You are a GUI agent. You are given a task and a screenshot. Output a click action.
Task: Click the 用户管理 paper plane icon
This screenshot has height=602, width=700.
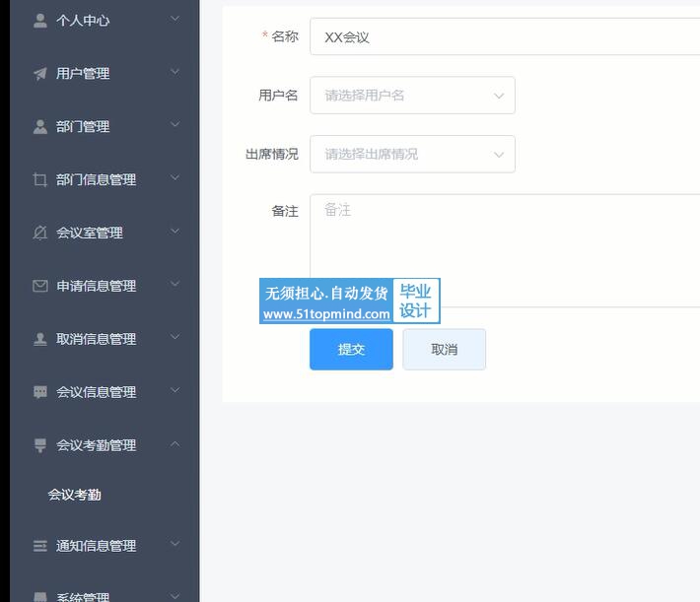[x=40, y=73]
